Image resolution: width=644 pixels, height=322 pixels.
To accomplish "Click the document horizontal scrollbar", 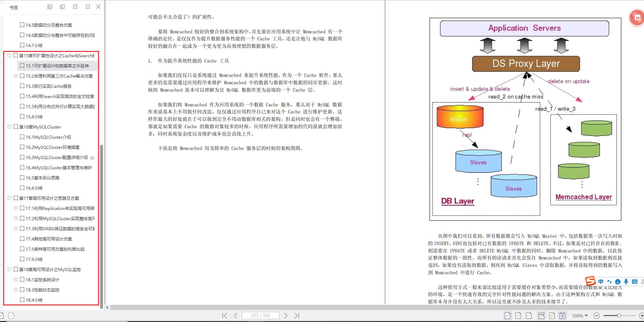I will [376, 307].
